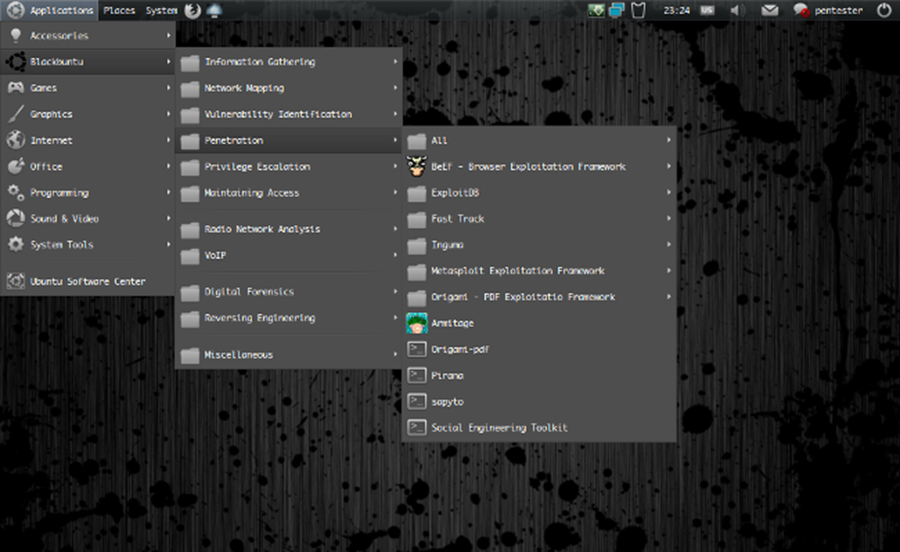Launch the browser icon beside the System menu
This screenshot has height=552, width=900.
click(192, 10)
